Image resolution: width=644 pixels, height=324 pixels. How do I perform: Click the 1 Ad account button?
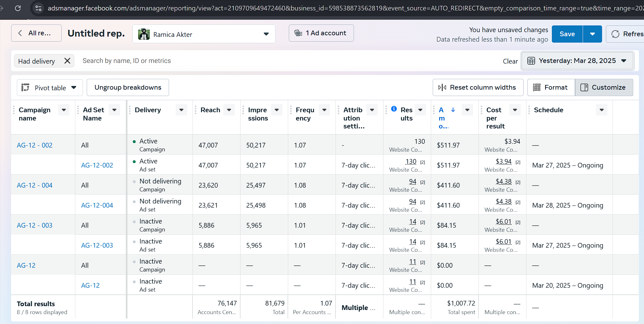pos(321,33)
